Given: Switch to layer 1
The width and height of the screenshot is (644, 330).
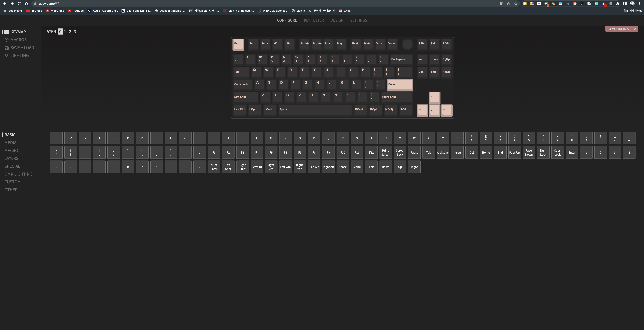Looking at the screenshot, I should (x=65, y=31).
